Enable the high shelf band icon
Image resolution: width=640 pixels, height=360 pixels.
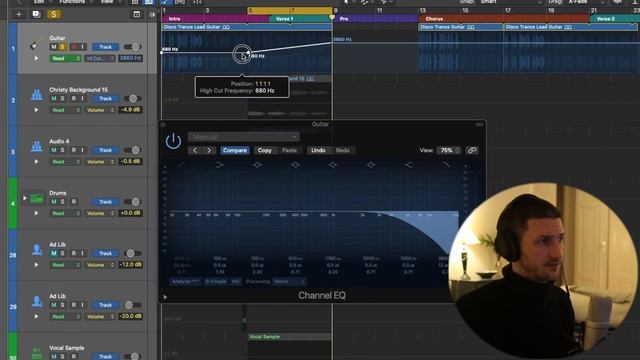click(x=408, y=165)
